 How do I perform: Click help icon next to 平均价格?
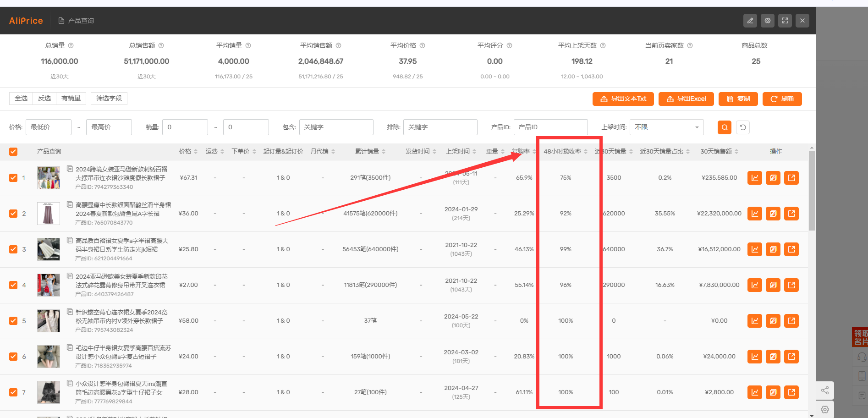pyautogui.click(x=423, y=45)
